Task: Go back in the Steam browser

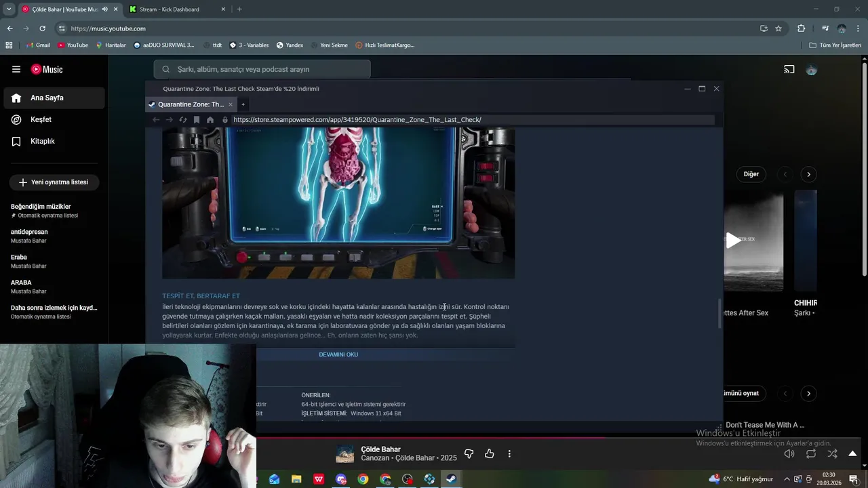Action: coord(156,119)
